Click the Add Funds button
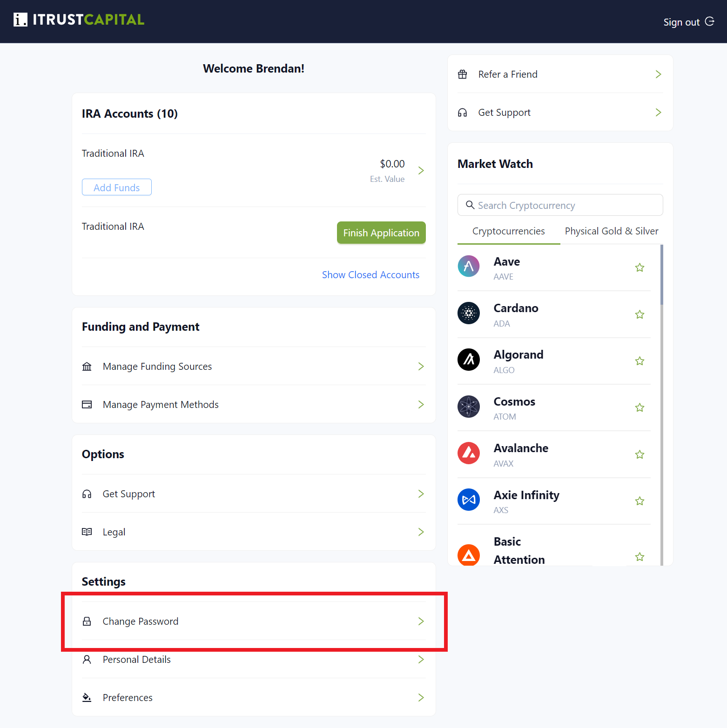The width and height of the screenshot is (727, 728). pyautogui.click(x=117, y=187)
